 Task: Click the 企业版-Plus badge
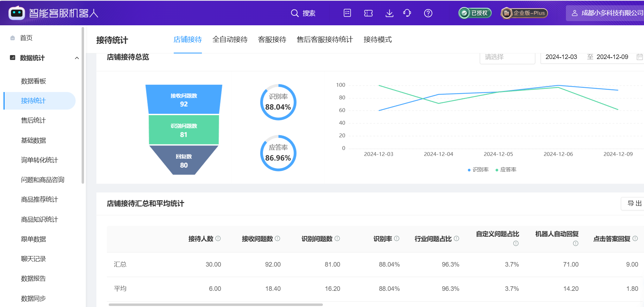pos(524,13)
